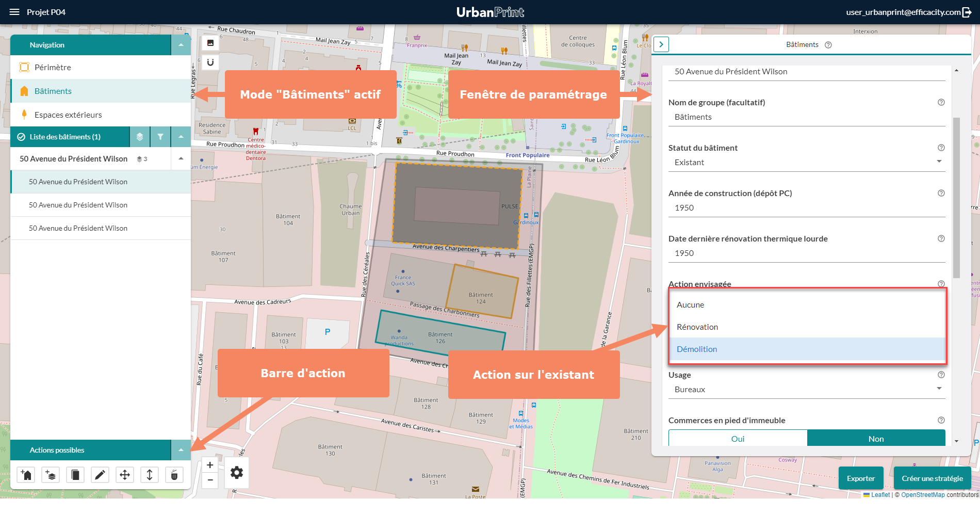Viewport: 980px width, 514px height.
Task: Click the add floor layer icon
Action: point(51,475)
